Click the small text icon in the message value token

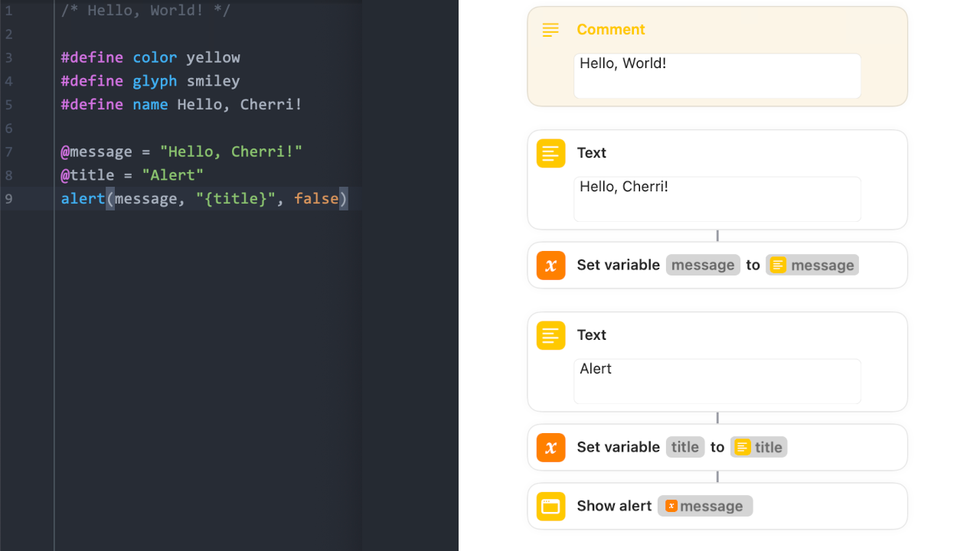778,266
